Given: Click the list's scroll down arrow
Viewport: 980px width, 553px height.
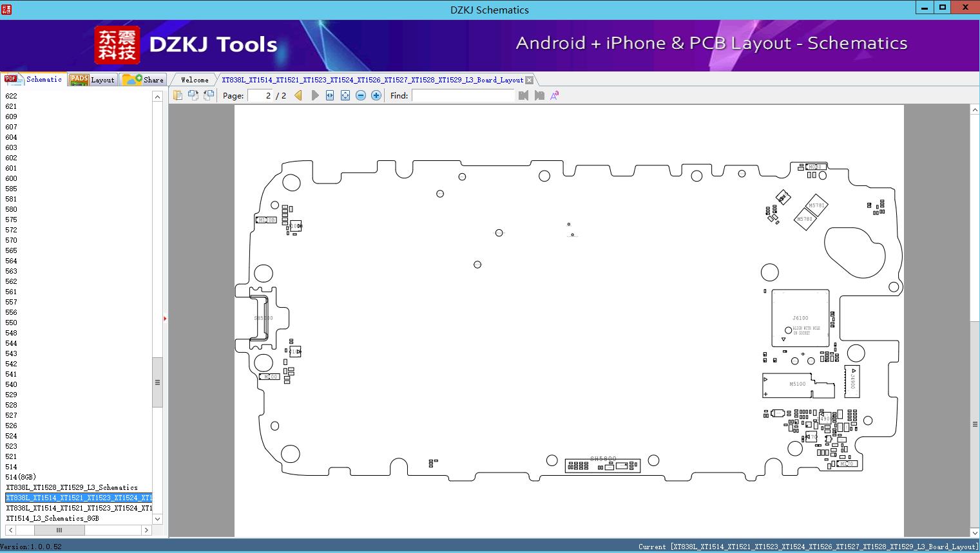Looking at the screenshot, I should click(157, 519).
